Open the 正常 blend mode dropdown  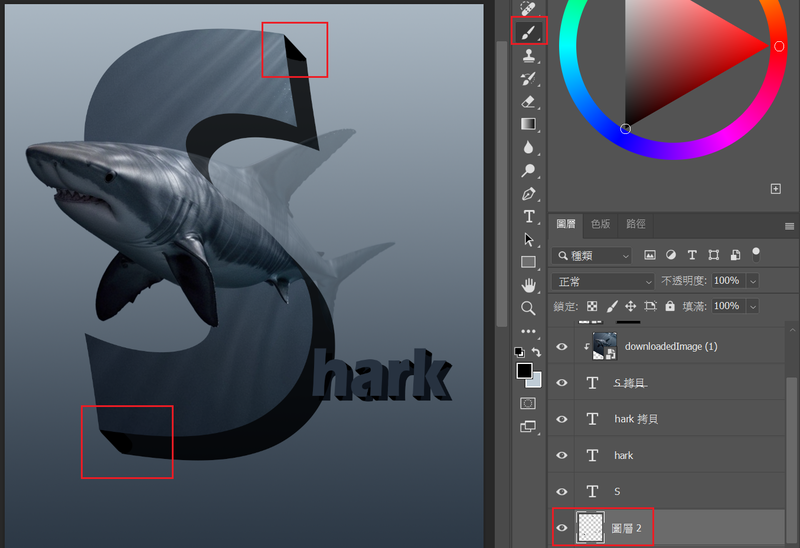(603, 281)
